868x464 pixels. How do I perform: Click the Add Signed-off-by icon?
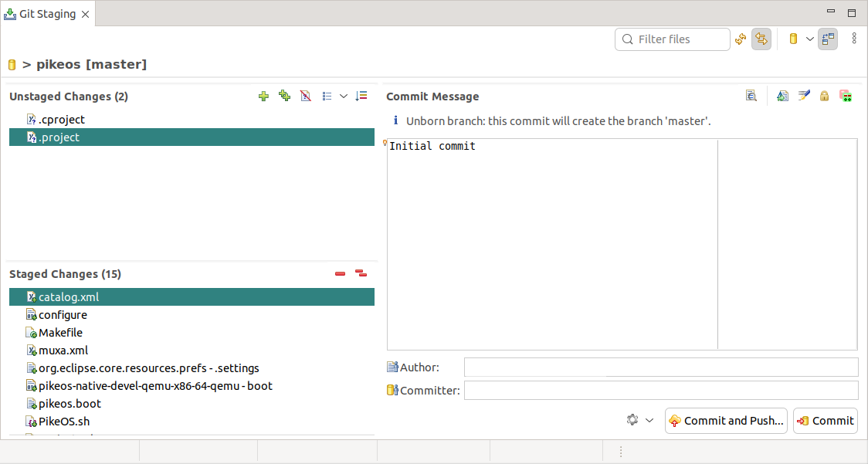click(804, 97)
